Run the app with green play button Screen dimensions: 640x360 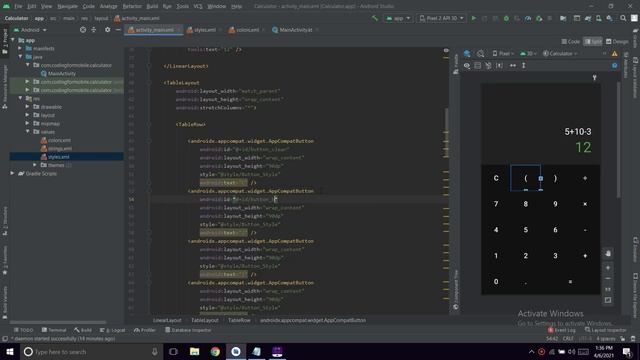click(473, 18)
